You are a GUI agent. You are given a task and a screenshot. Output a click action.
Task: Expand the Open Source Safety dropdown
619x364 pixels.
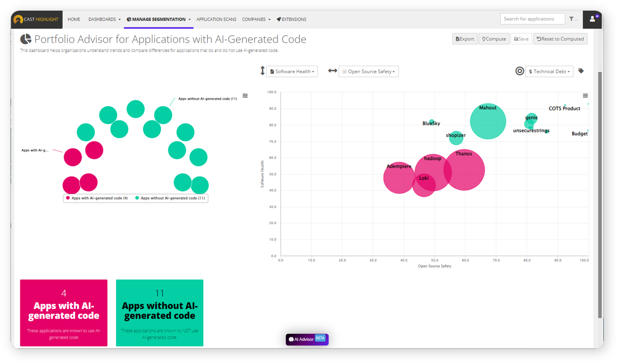369,71
